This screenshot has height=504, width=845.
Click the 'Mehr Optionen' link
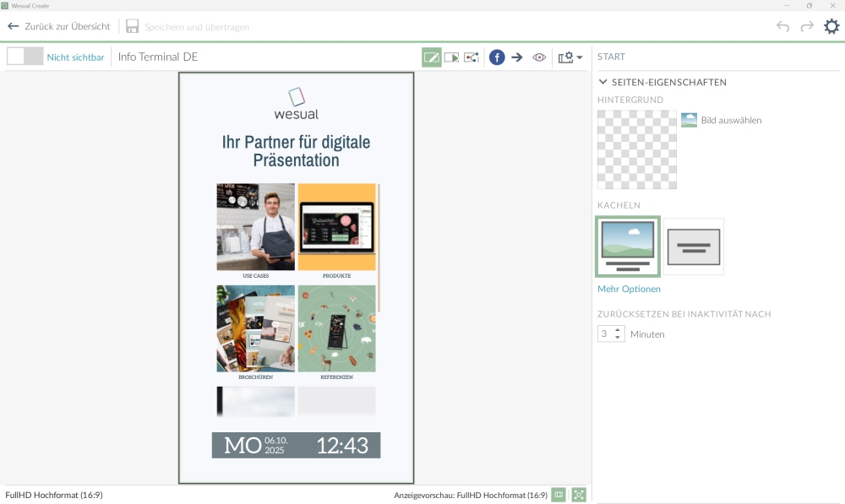pos(629,289)
